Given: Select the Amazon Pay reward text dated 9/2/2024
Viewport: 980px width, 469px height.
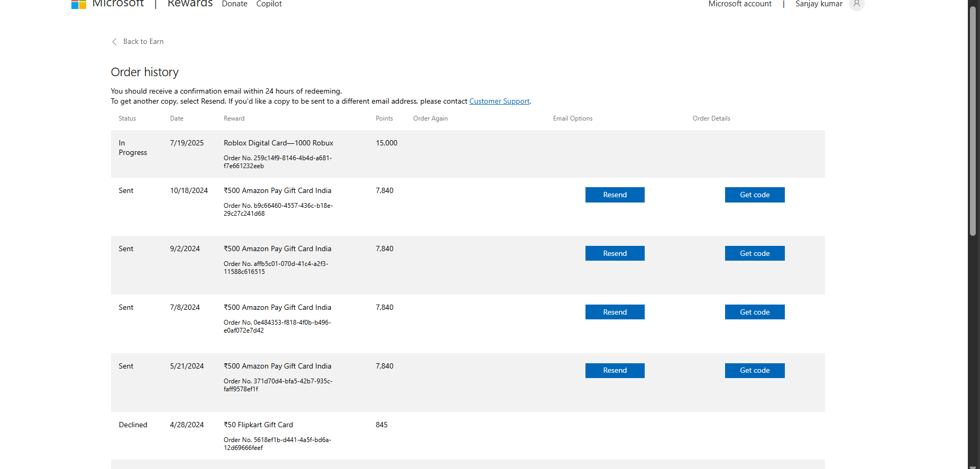Looking at the screenshot, I should [278, 249].
